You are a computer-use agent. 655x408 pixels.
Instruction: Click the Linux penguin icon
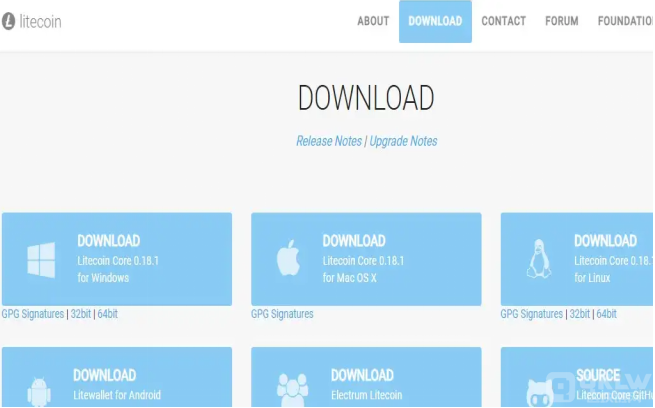pos(539,258)
